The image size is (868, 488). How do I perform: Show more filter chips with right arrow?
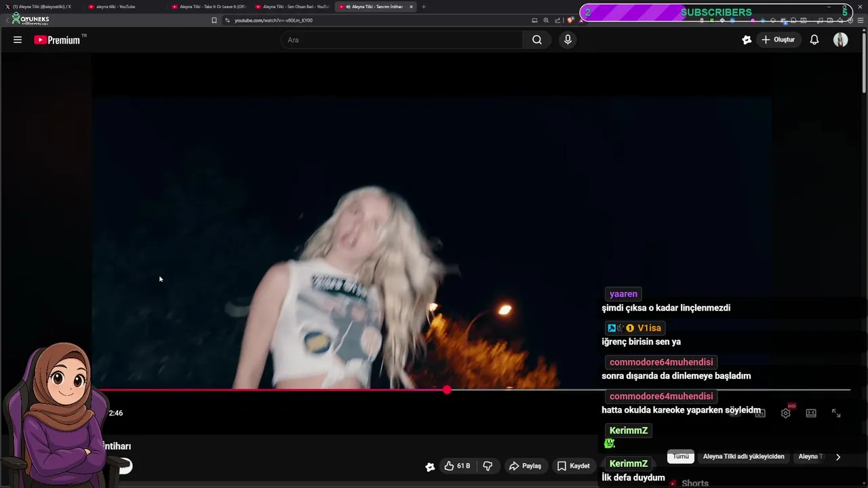point(838,457)
